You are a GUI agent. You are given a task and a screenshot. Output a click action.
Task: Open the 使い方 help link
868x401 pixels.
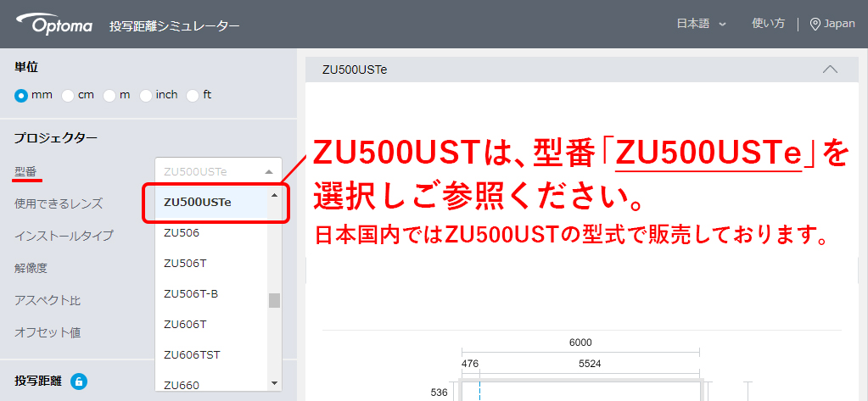click(769, 23)
